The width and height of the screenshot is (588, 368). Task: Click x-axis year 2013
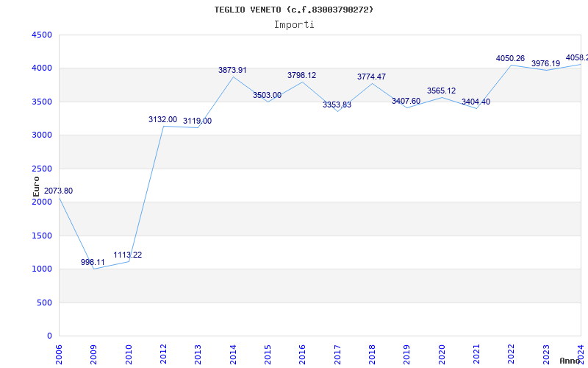(198, 355)
